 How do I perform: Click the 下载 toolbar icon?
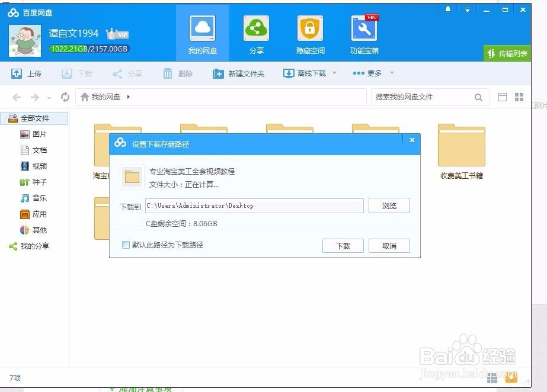pos(66,73)
